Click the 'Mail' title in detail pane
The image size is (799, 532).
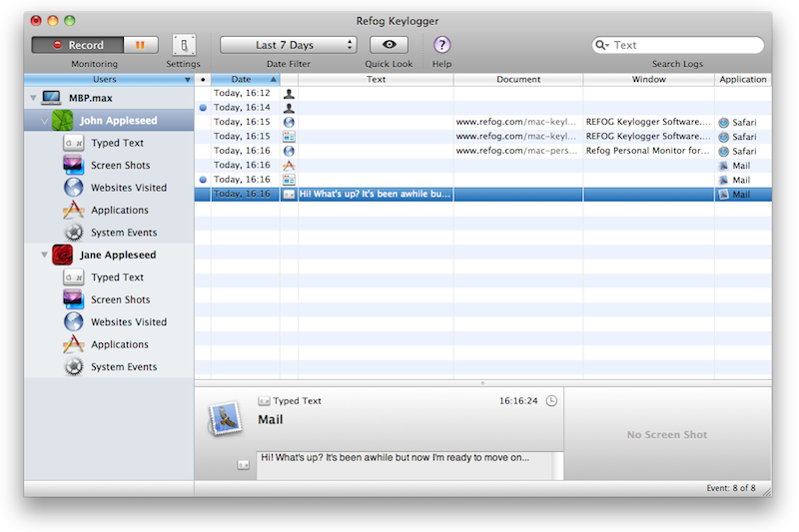(270, 419)
